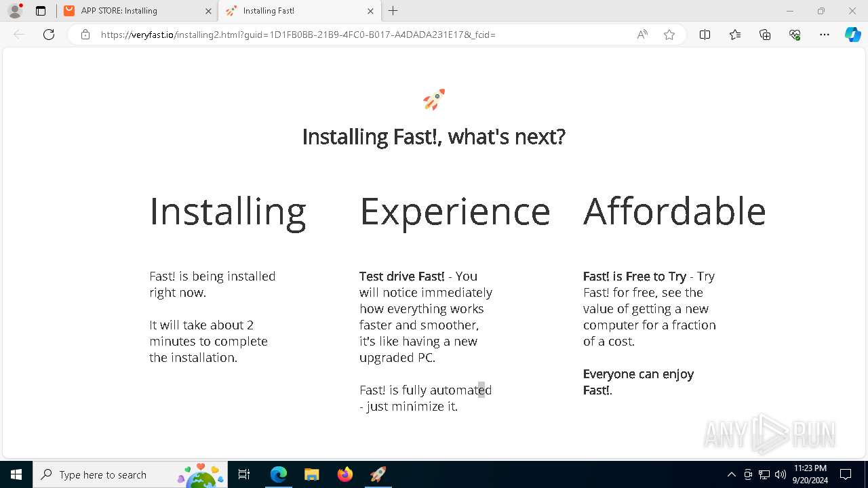Viewport: 868px width, 488px height.
Task: Open the notification center
Action: (846, 474)
